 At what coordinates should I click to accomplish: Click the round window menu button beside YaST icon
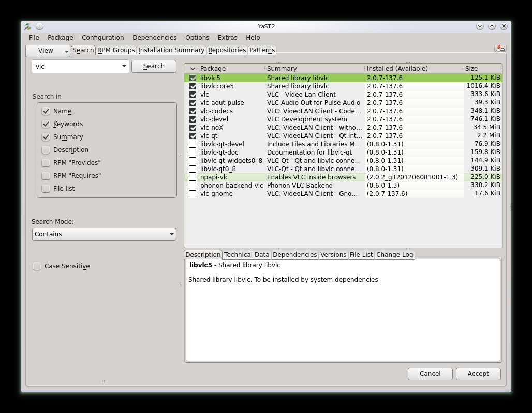(x=39, y=26)
